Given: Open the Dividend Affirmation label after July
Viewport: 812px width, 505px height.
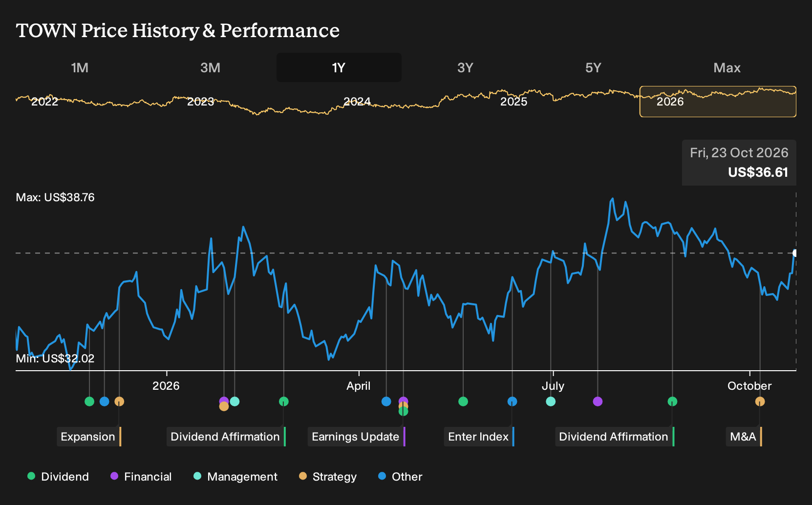Looking at the screenshot, I should point(615,437).
